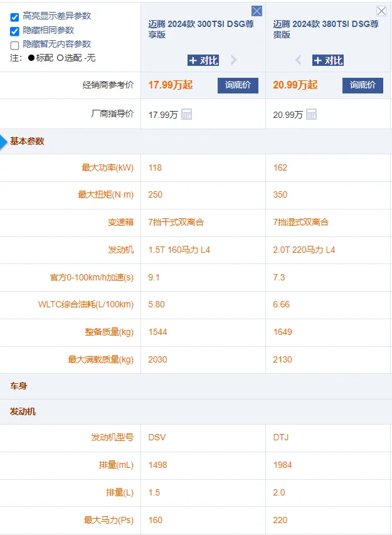
Task: Select the 最大马力(Ps) label
Action: tap(109, 521)
